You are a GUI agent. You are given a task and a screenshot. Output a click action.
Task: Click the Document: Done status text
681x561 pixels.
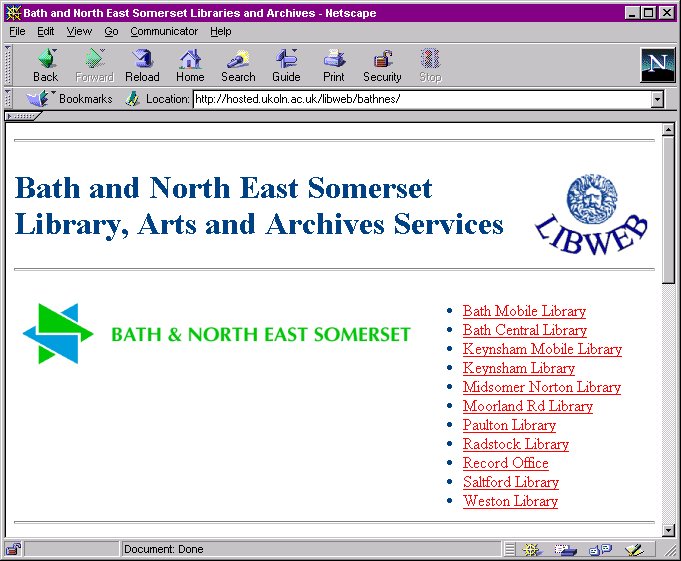(164, 549)
